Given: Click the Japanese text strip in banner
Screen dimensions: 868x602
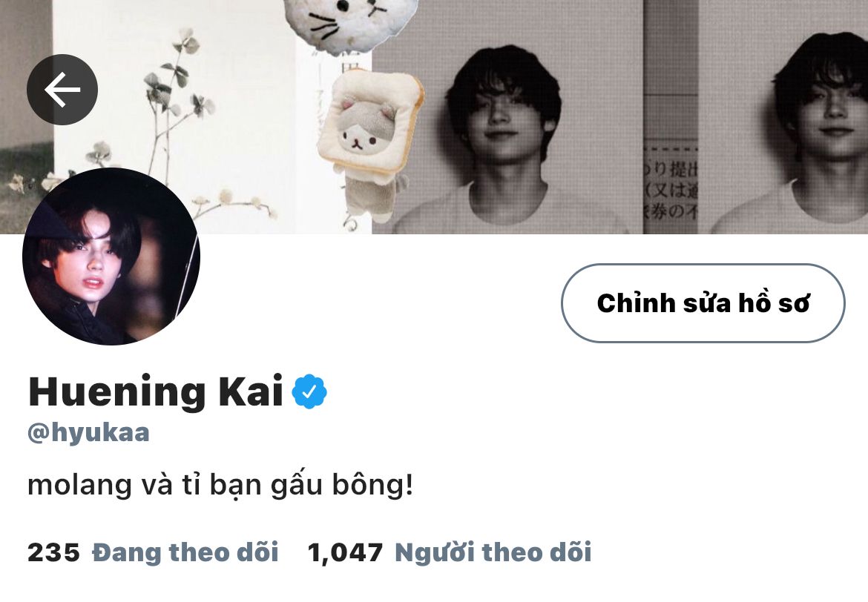Looking at the screenshot, I should coord(671,188).
